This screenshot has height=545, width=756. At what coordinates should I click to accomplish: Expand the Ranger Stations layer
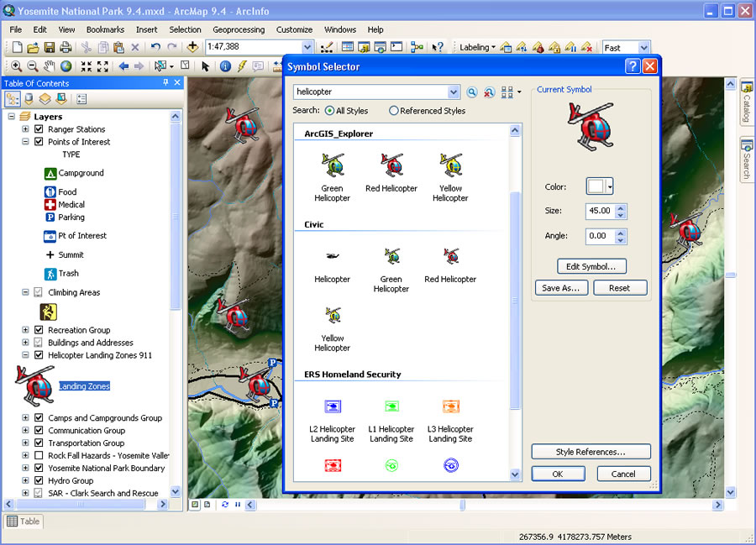click(x=25, y=129)
